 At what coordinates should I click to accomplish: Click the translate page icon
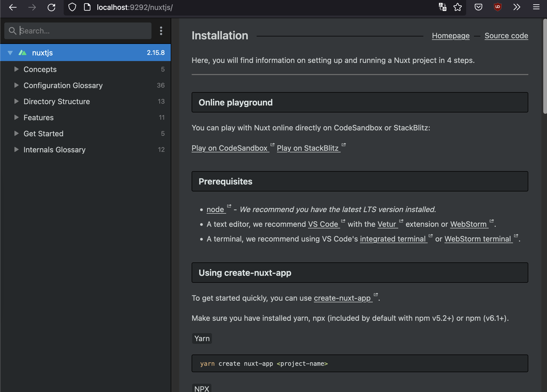[x=443, y=7]
